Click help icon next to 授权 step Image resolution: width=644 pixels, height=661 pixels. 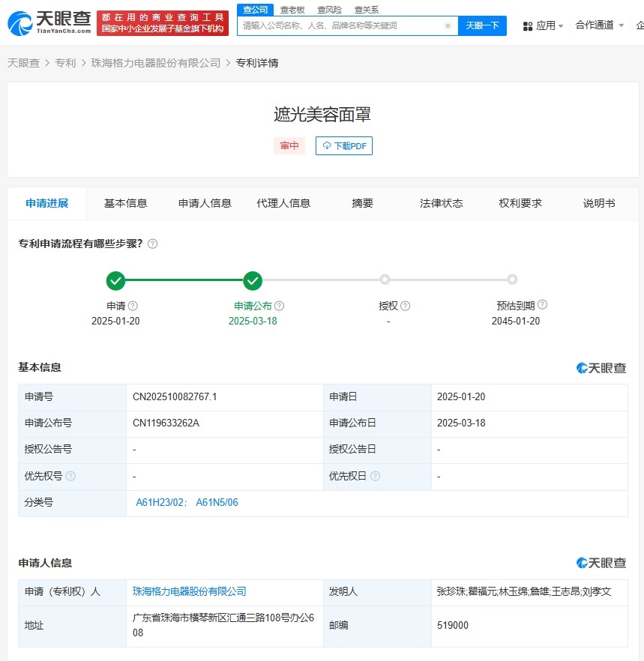405,306
